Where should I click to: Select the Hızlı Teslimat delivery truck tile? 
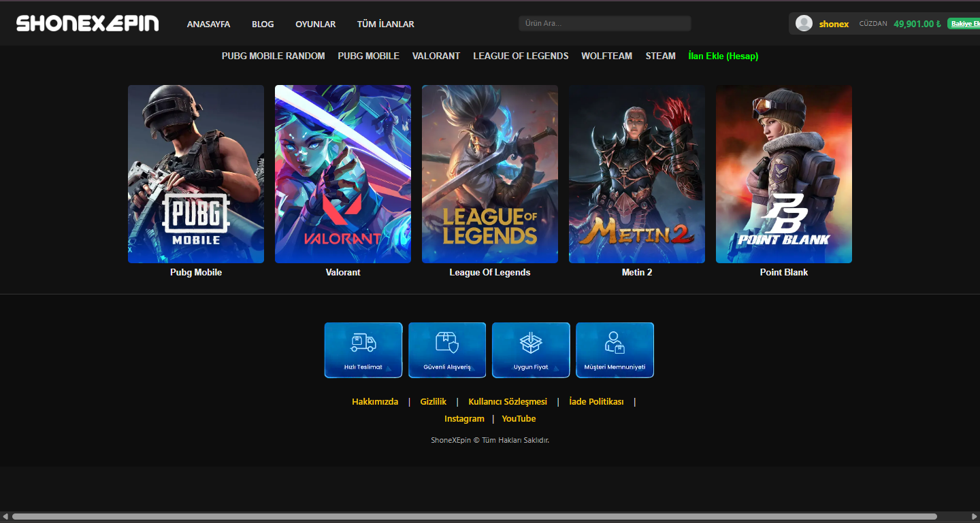tap(363, 350)
